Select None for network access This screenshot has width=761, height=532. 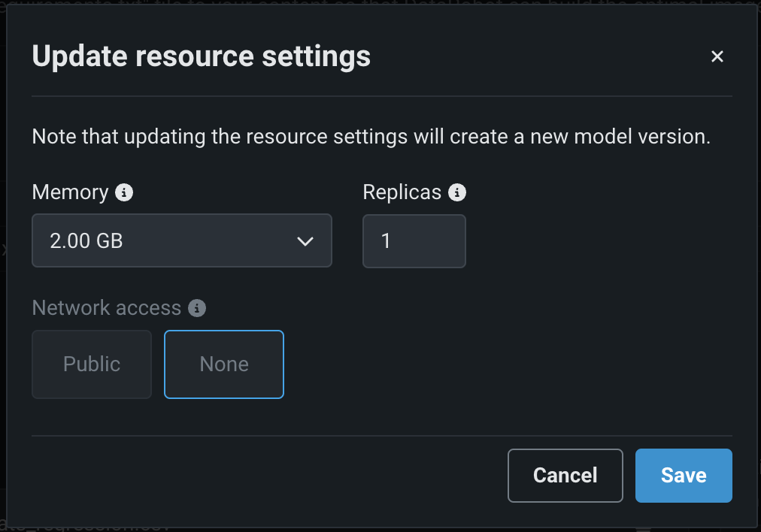point(224,364)
